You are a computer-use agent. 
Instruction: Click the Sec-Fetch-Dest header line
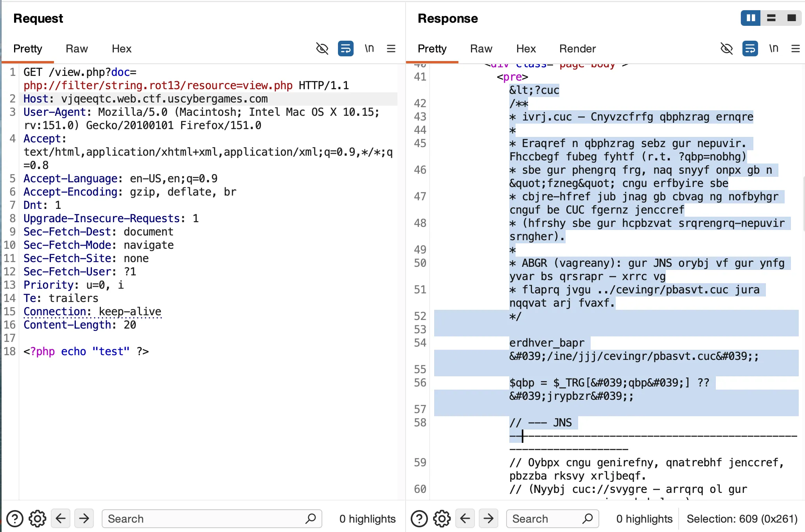99,232
